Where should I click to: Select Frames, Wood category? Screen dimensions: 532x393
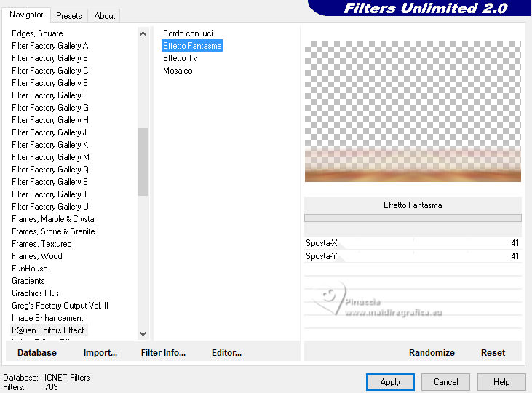[x=37, y=256]
